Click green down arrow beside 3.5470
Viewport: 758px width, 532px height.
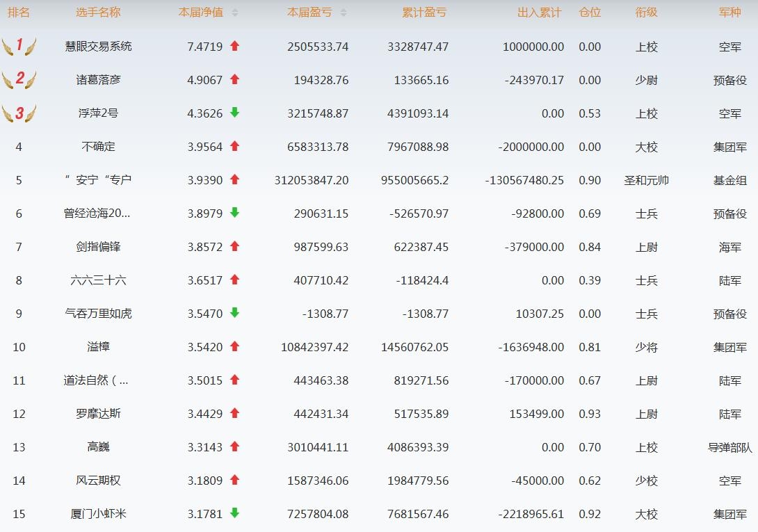(234, 313)
